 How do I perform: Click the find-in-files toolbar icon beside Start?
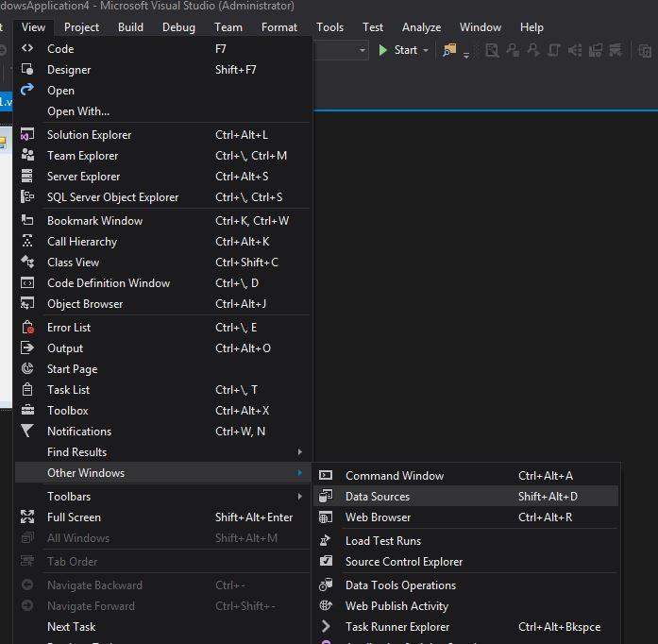pos(449,50)
